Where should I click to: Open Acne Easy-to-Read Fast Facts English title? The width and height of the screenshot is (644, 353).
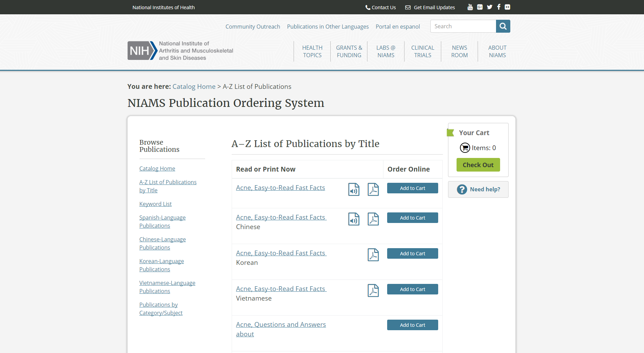click(281, 188)
